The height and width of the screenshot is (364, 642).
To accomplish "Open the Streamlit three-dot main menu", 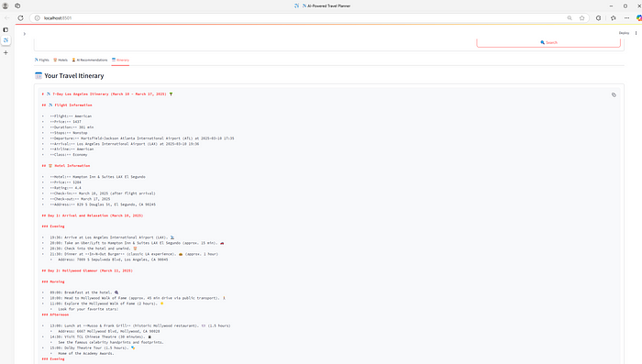I will 636,33.
